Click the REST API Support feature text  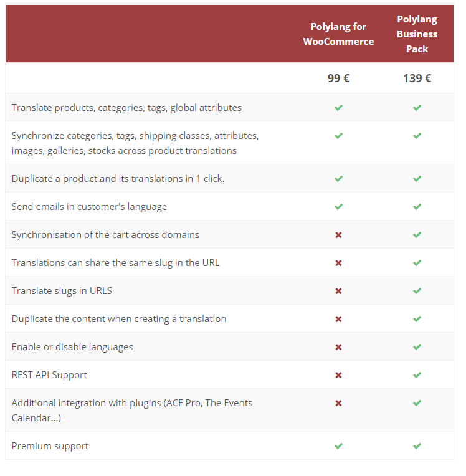(x=49, y=375)
